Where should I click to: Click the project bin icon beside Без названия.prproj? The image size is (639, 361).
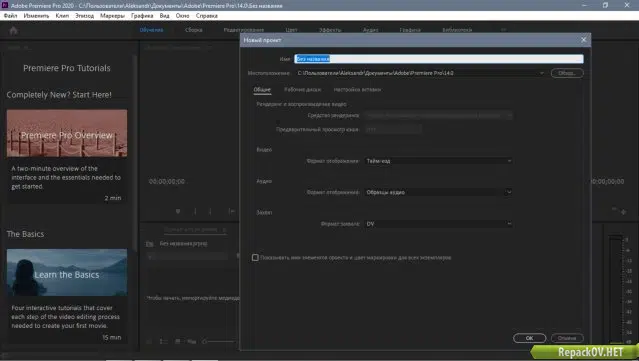pos(150,244)
